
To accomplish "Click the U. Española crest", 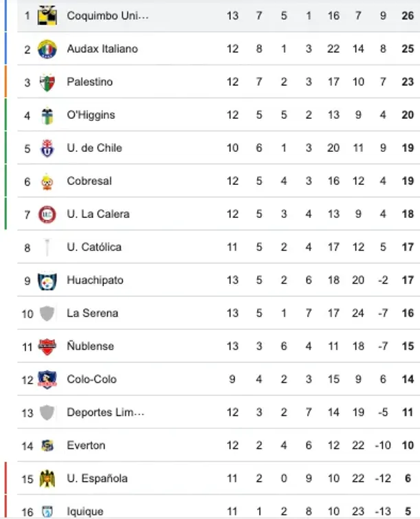I will [47, 478].
